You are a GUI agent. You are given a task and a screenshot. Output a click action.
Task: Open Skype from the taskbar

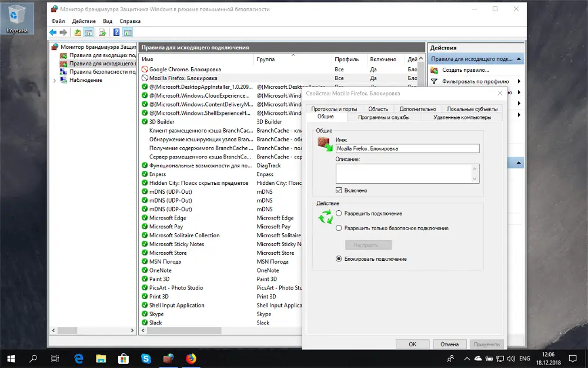tap(146, 357)
